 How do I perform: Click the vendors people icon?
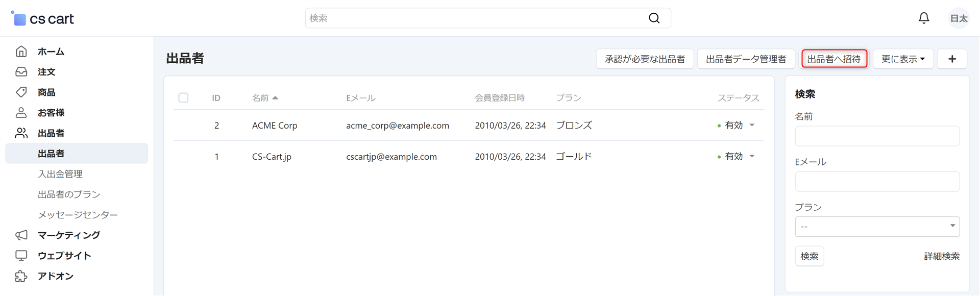[21, 133]
